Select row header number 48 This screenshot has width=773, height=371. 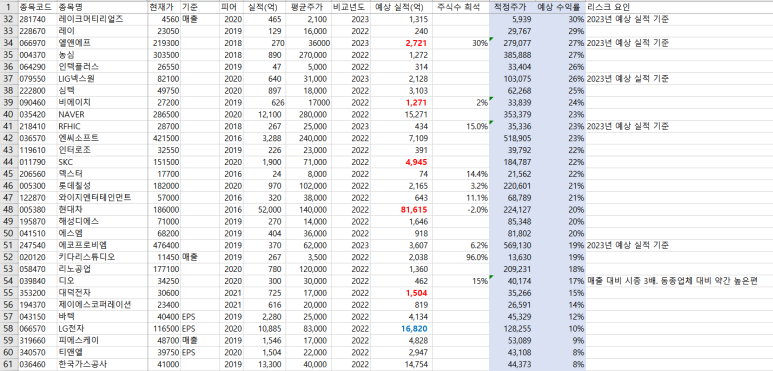[9, 209]
